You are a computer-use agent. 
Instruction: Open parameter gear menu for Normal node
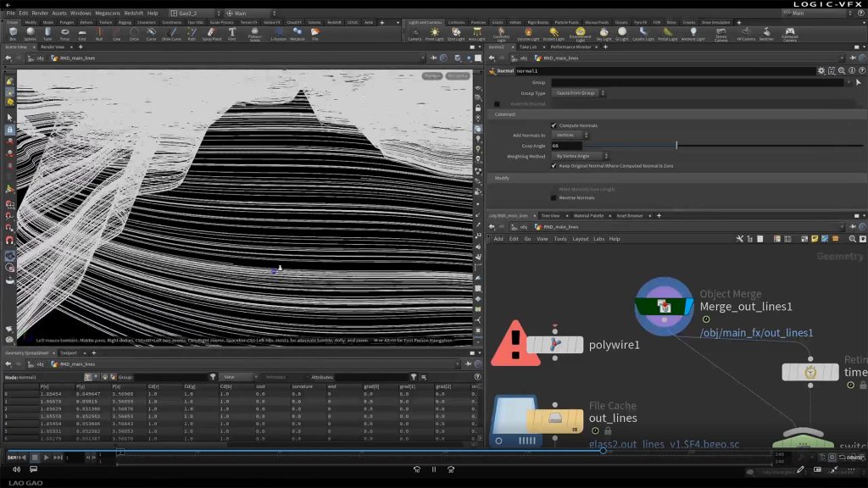[x=820, y=71]
